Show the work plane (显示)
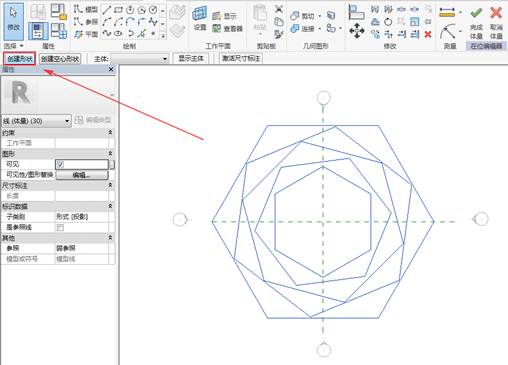The height and width of the screenshot is (365, 508). [225, 16]
